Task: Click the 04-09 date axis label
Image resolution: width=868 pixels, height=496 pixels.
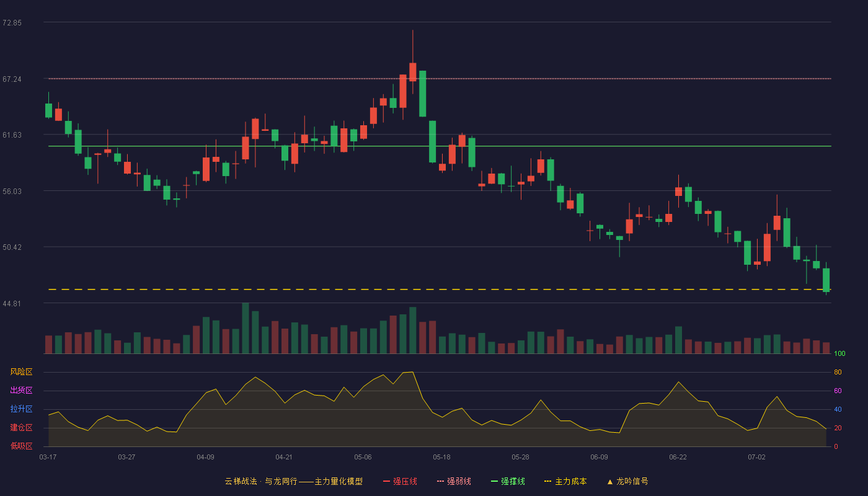Action: coord(205,457)
